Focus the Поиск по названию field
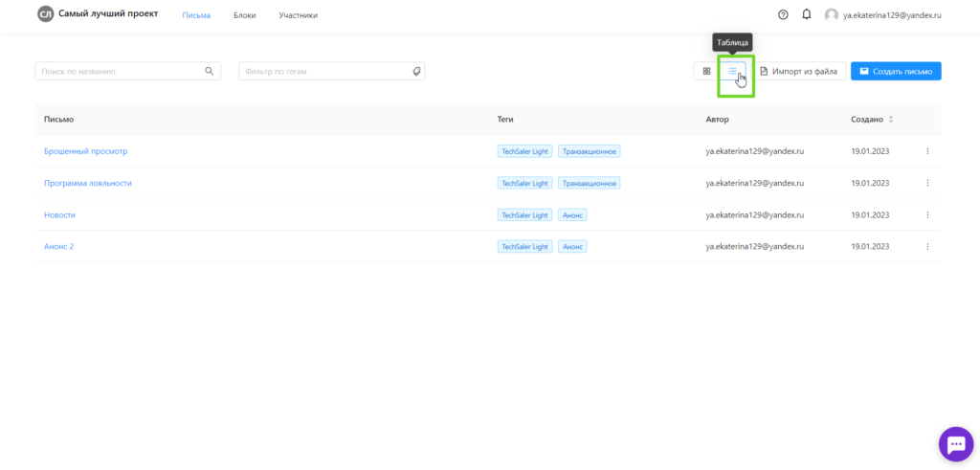The width and height of the screenshot is (980, 470). 127,71
